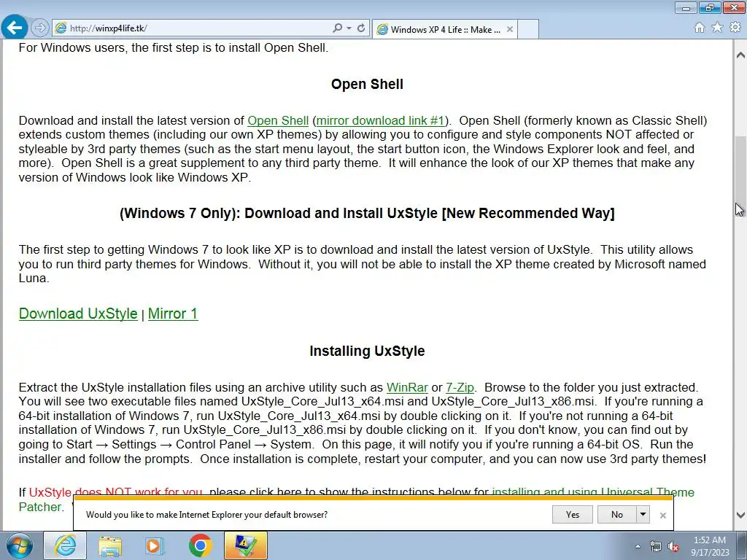Follow the mirror download link #1
The width and height of the screenshot is (747, 560).
tap(380, 120)
